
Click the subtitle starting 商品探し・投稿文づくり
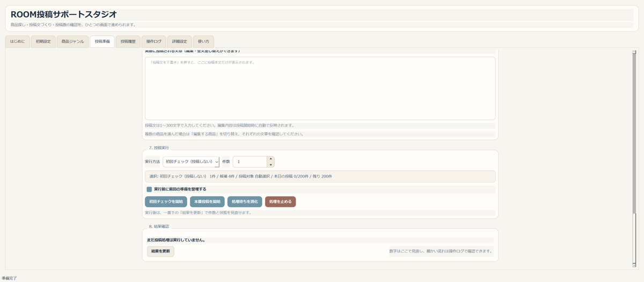click(x=73, y=25)
